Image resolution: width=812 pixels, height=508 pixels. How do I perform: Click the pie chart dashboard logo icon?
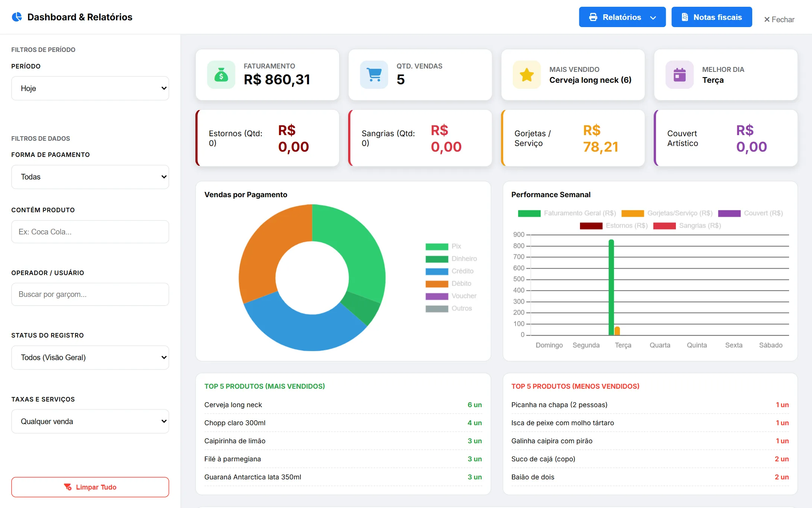point(17,17)
